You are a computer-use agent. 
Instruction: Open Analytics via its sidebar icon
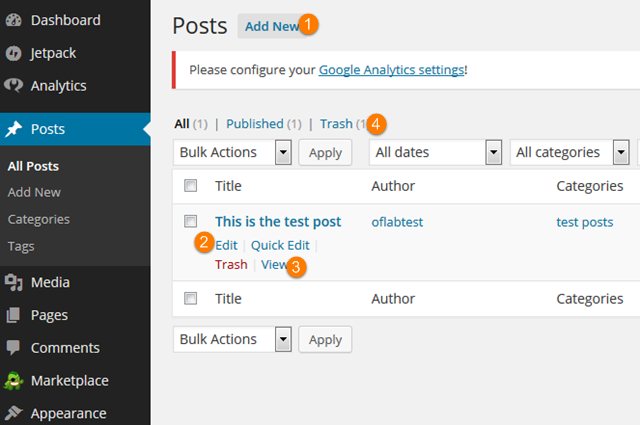pyautogui.click(x=14, y=86)
